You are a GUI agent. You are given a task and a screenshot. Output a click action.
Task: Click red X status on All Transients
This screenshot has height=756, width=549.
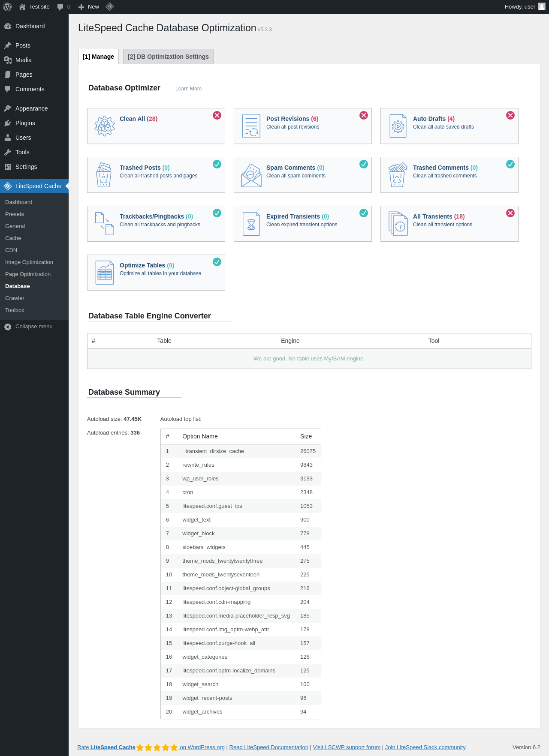tap(510, 213)
